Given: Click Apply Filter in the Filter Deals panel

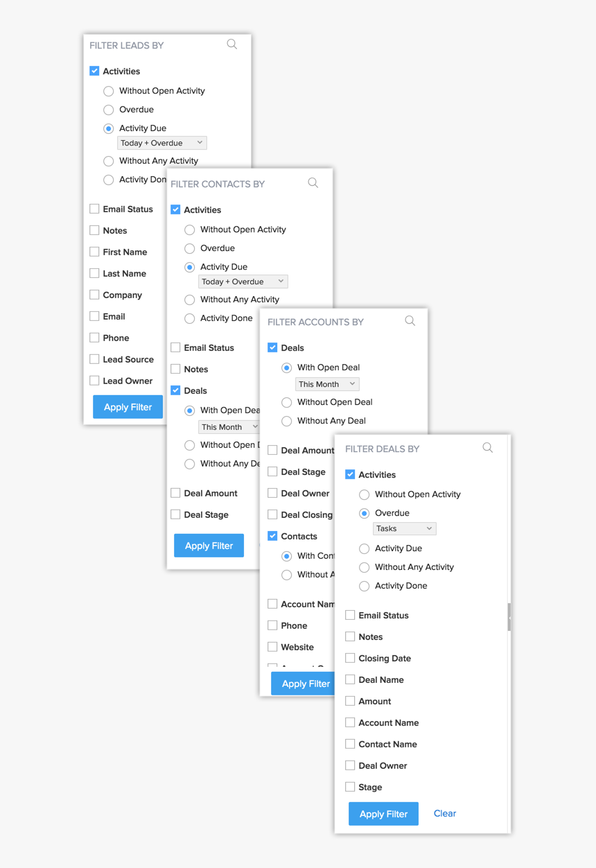Looking at the screenshot, I should [x=383, y=813].
